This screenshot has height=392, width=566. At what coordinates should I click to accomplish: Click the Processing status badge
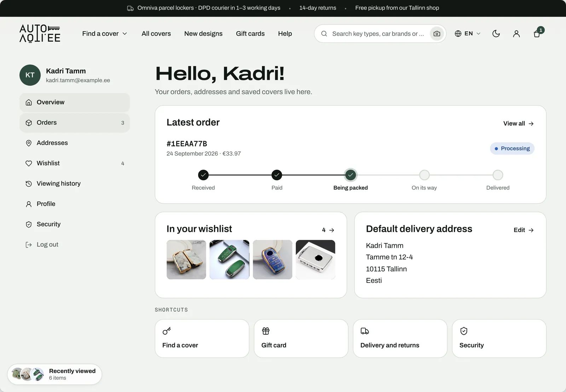click(x=512, y=148)
